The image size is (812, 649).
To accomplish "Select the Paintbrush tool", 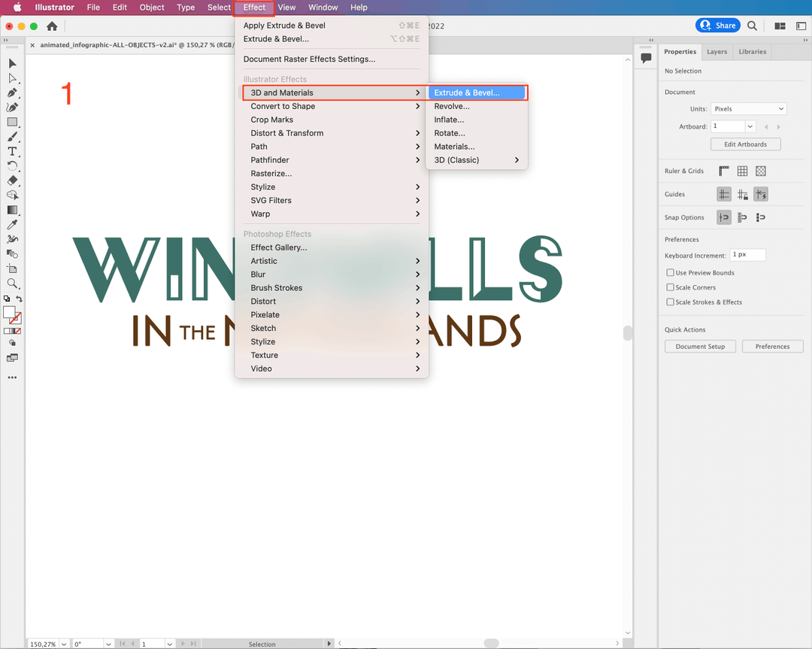I will click(12, 136).
